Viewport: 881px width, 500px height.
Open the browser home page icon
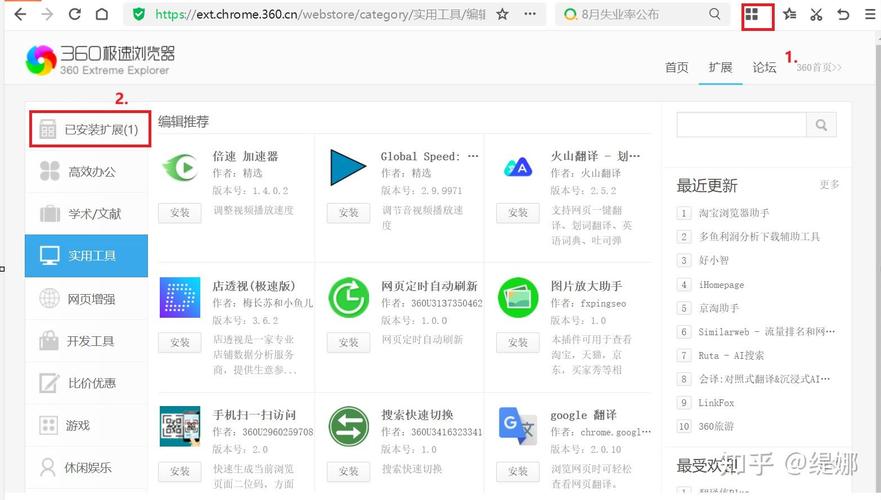[102, 14]
